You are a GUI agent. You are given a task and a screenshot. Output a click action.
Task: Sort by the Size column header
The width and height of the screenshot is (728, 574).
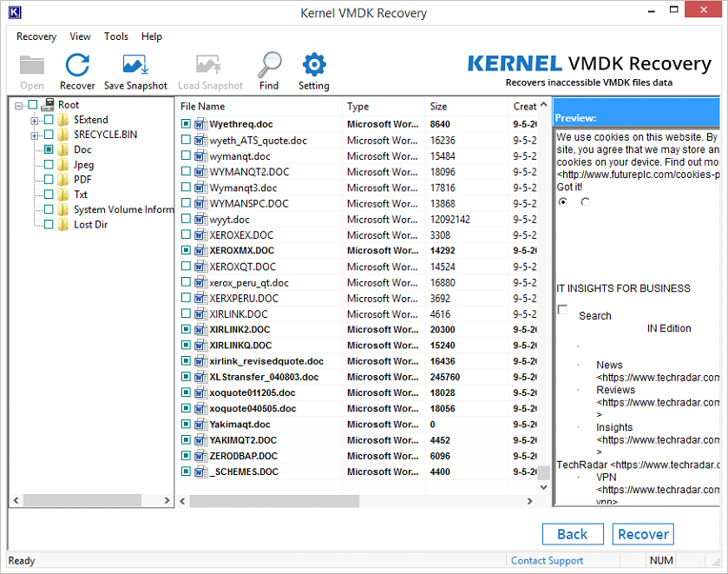[438, 107]
